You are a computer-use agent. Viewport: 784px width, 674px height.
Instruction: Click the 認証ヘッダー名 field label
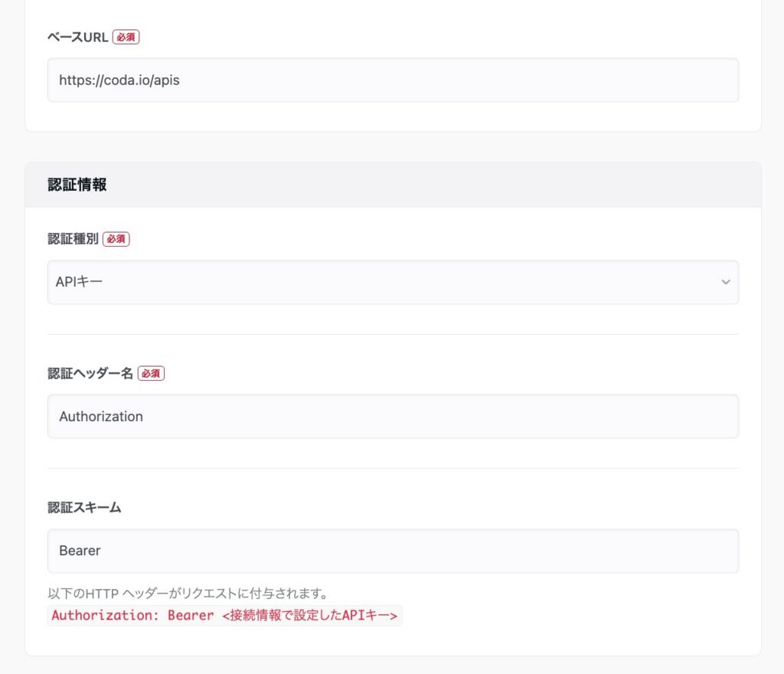coord(90,373)
